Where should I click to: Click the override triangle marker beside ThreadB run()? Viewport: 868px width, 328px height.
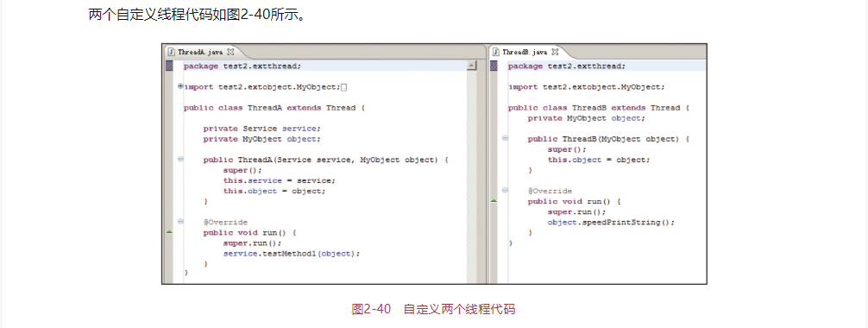pyautogui.click(x=494, y=201)
